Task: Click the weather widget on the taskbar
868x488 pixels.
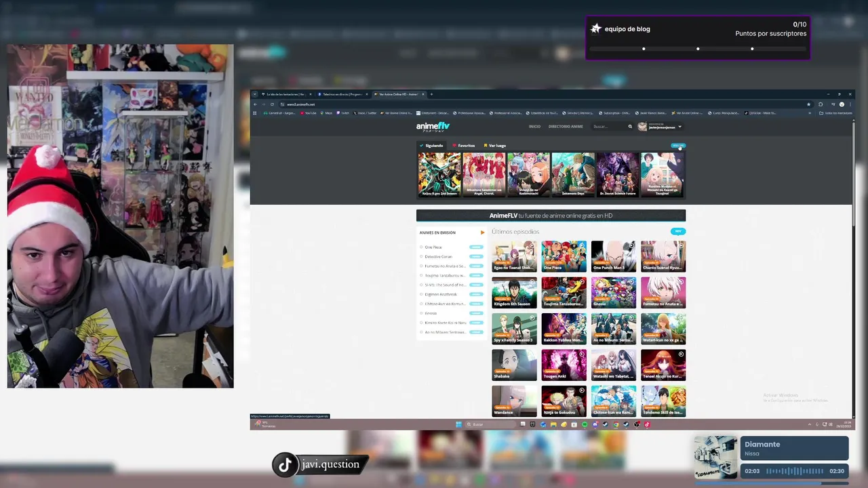Action: point(265,424)
